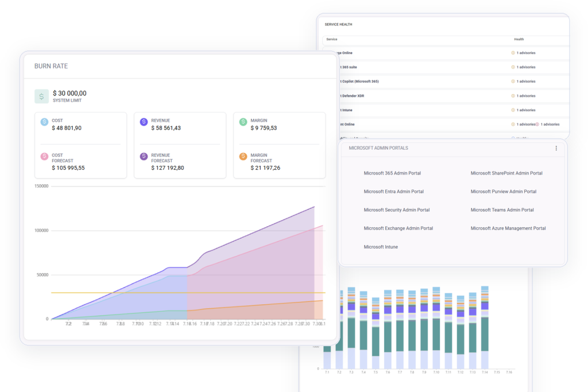Click the Health column header in Service Health
This screenshot has height=392, width=588.
[x=519, y=40]
